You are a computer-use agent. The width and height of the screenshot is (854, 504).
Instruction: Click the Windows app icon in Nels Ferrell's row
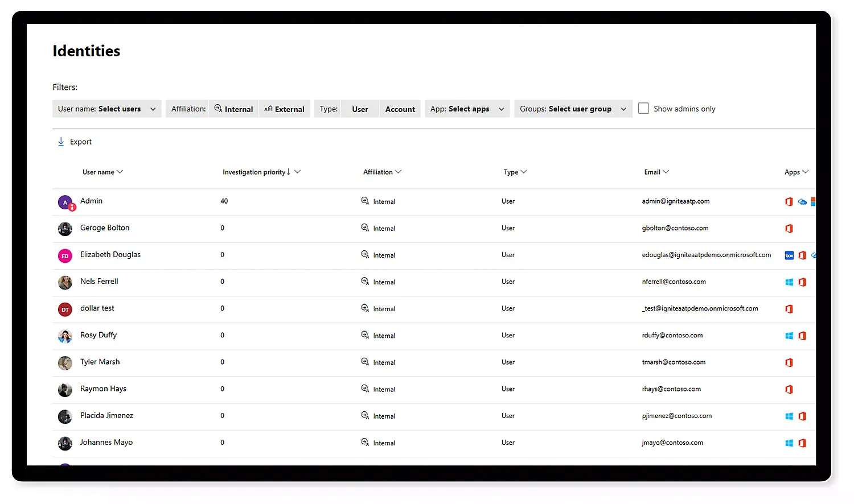(789, 282)
